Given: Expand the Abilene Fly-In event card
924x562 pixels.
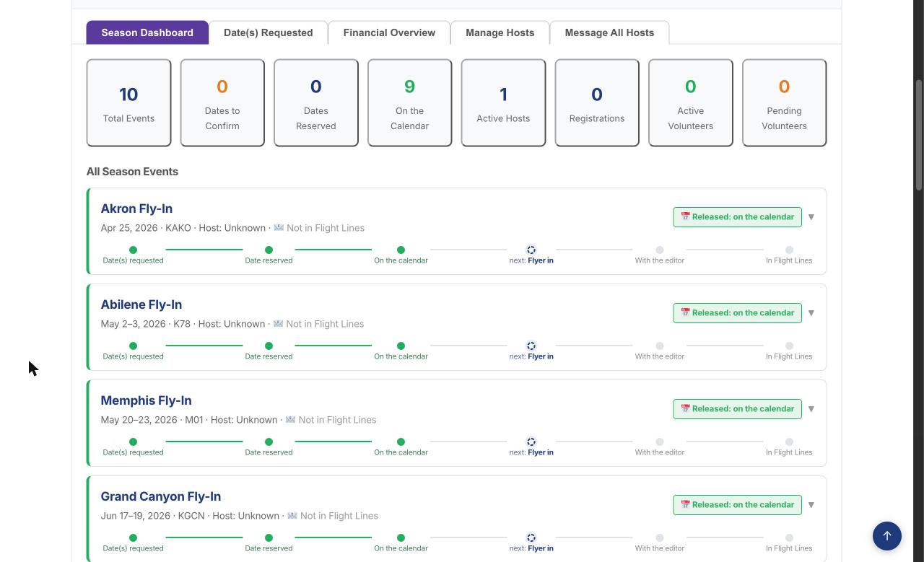Looking at the screenshot, I should coord(811,313).
